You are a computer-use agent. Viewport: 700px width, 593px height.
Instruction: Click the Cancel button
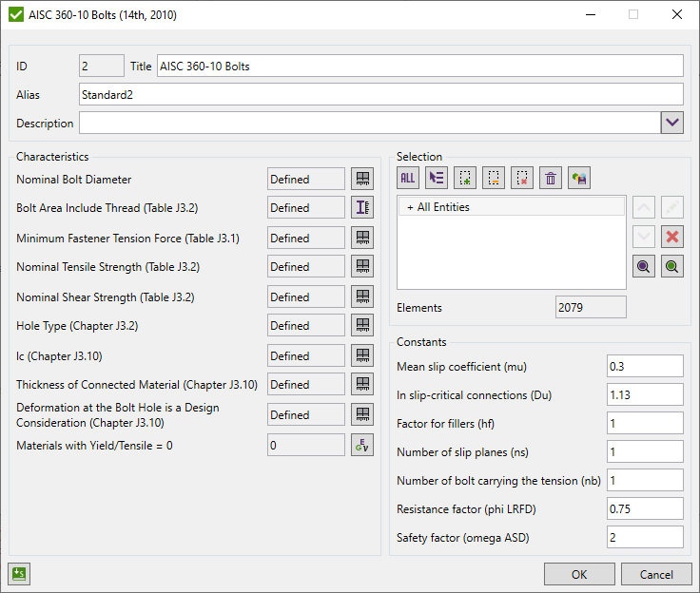(x=656, y=574)
